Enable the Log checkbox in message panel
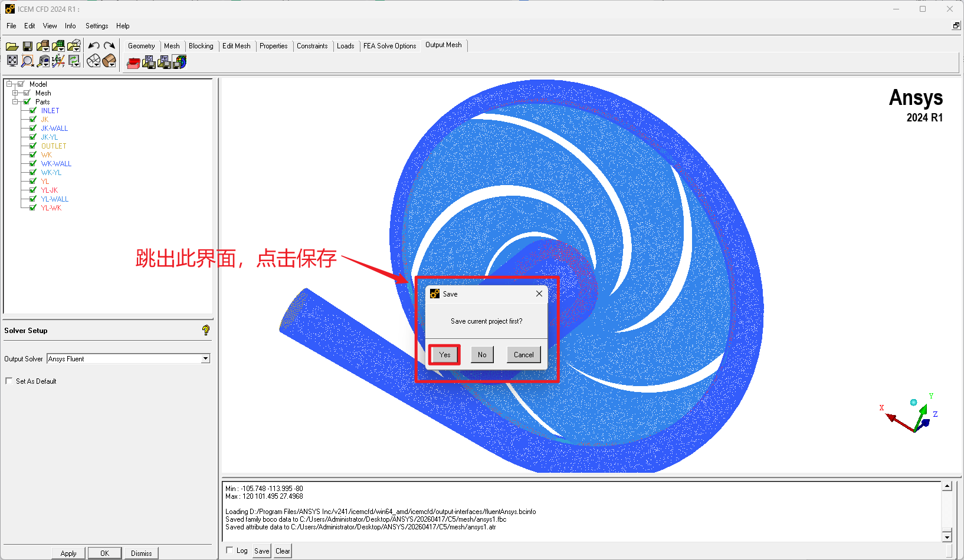This screenshot has width=964, height=560. [x=229, y=550]
